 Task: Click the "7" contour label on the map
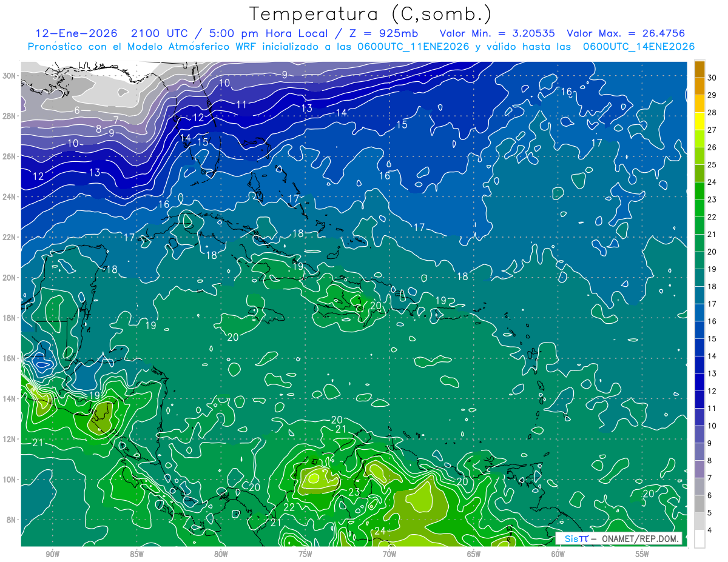116,120
